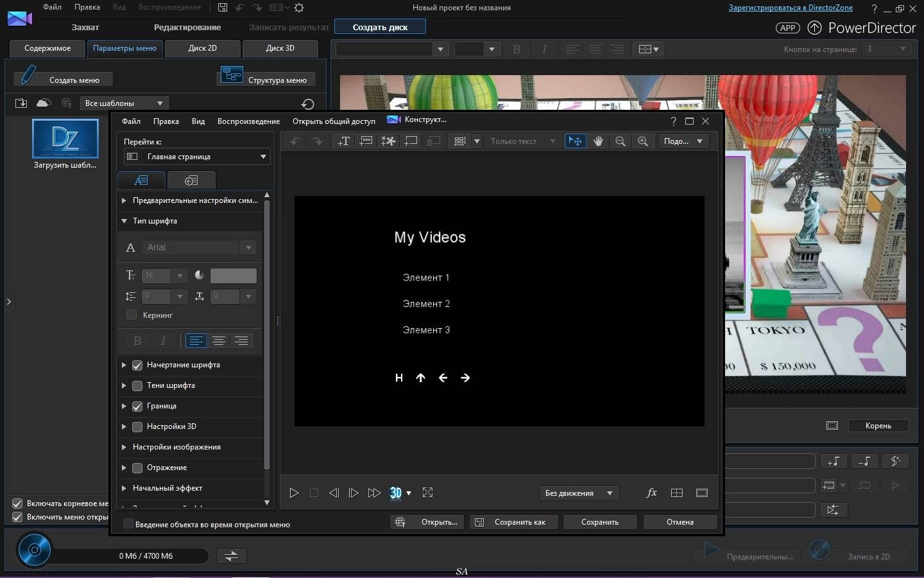Enable the Кернинг checkbox
Image resolution: width=924 pixels, height=578 pixels.
point(132,315)
